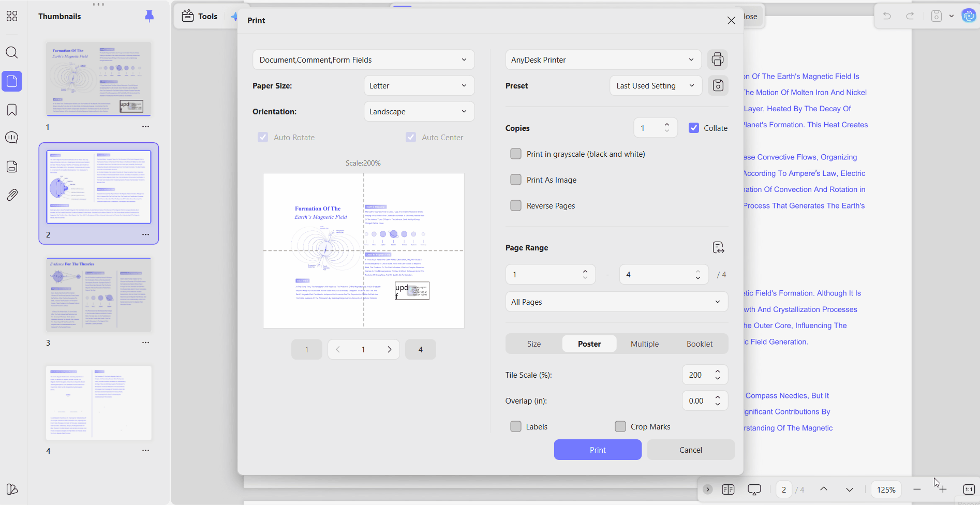Open Document,Comment,Form Fields dropdown
Viewport: 980px width, 505px height.
pos(363,60)
